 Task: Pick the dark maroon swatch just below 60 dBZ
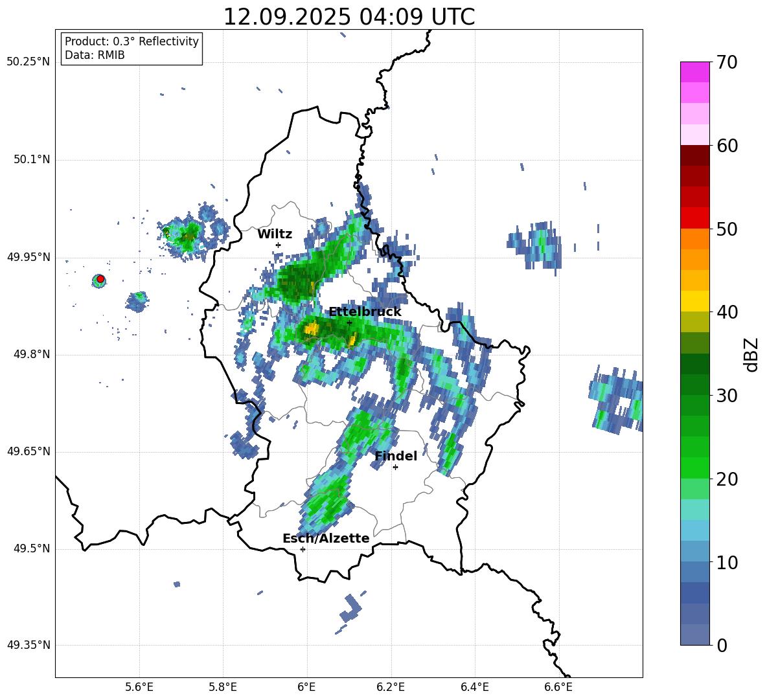694,155
